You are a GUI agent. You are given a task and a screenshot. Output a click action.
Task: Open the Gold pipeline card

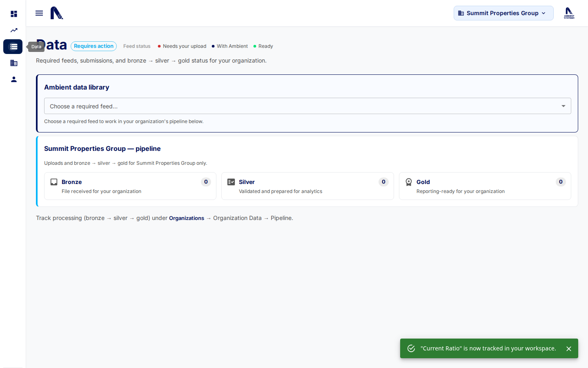485,186
